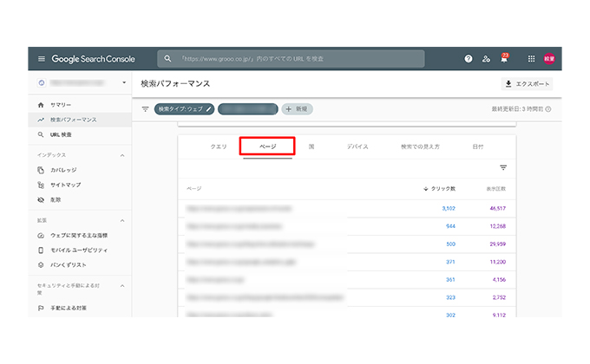The width and height of the screenshot is (590, 364).
Task: Click the speed gauge icon for ウェブに関する主な指標
Action: [x=41, y=236]
